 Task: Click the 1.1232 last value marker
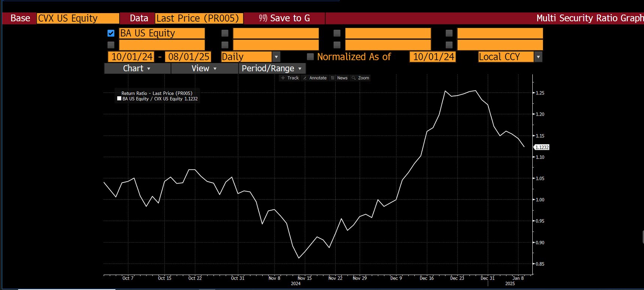[x=542, y=148]
